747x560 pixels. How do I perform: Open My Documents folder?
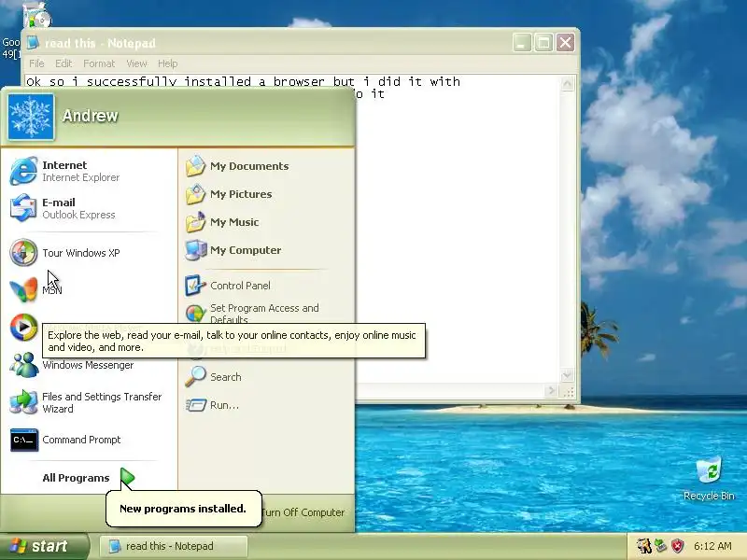click(x=267, y=166)
